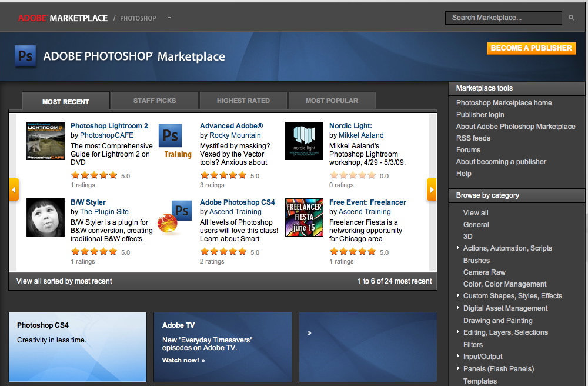Viewport: 588px width, 386px height.
Task: Click the left carousel arrow
Action: (x=14, y=189)
